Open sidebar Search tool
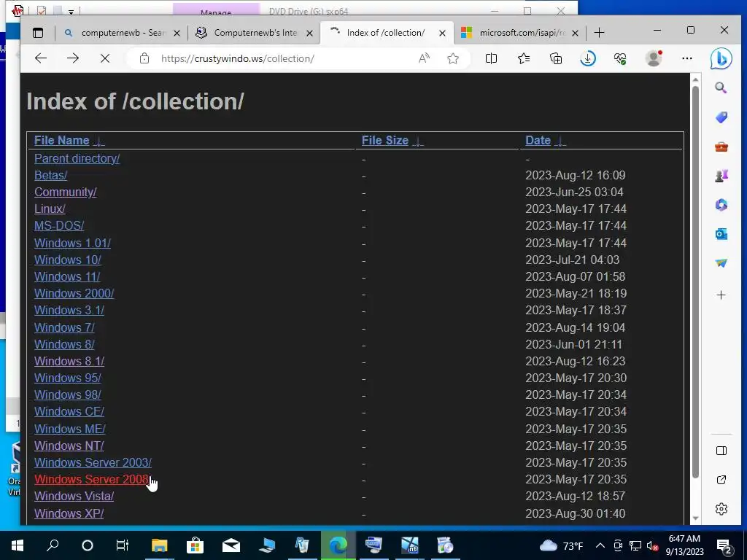Image resolution: width=747 pixels, height=560 pixels. (721, 87)
